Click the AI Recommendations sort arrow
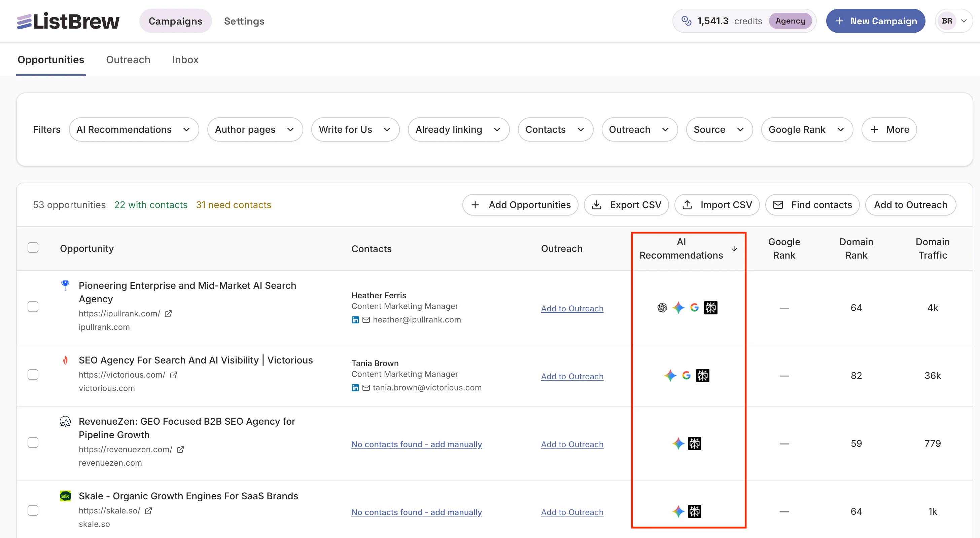This screenshot has height=538, width=980. tap(734, 249)
